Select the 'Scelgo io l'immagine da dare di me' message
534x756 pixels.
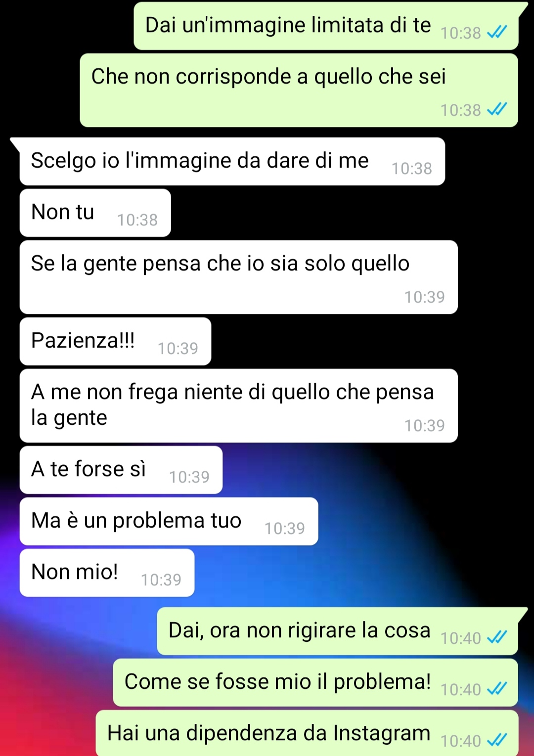click(x=232, y=162)
